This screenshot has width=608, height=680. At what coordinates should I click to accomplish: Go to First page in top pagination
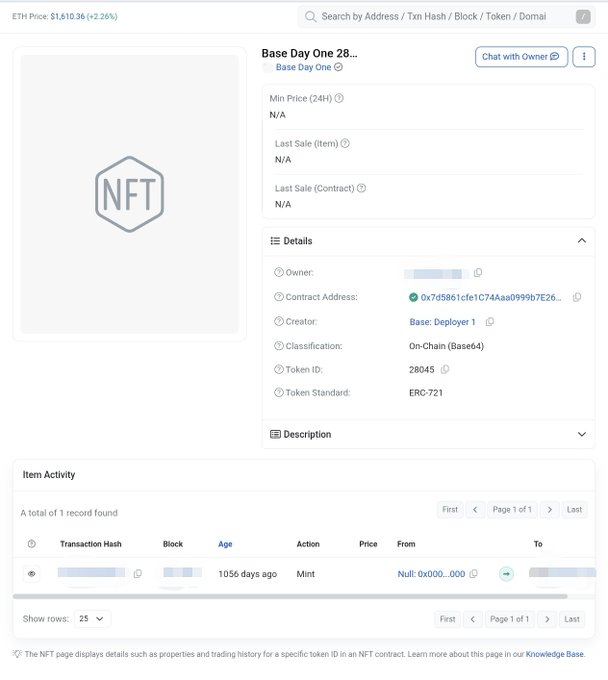[450, 510]
